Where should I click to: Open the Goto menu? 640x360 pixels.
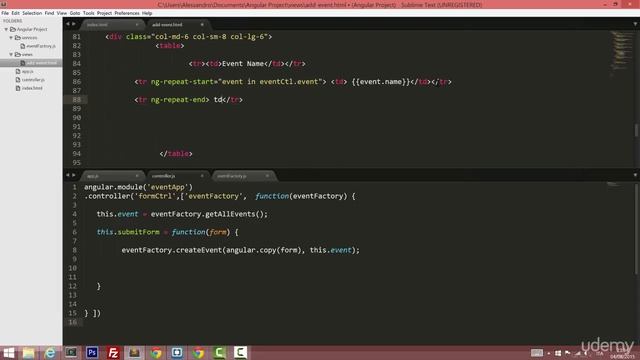[x=75, y=13]
